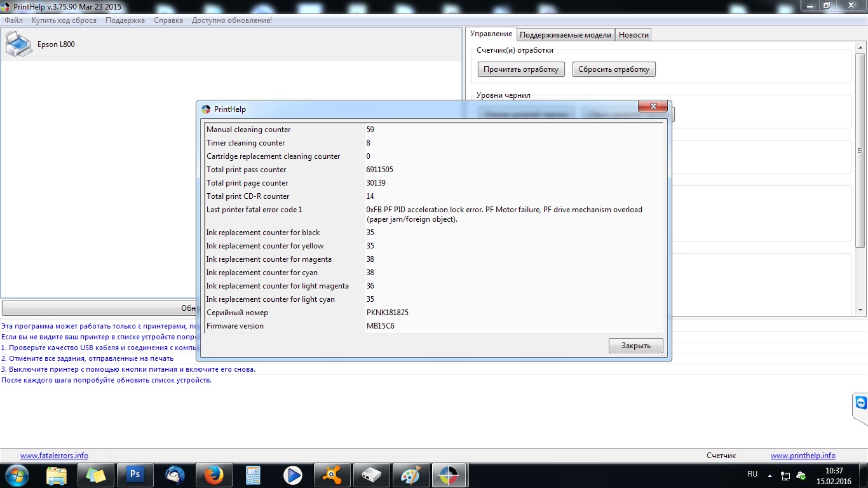Click the Manual cleaning counter value 59
Screen dimensions: 868x488
coord(370,130)
